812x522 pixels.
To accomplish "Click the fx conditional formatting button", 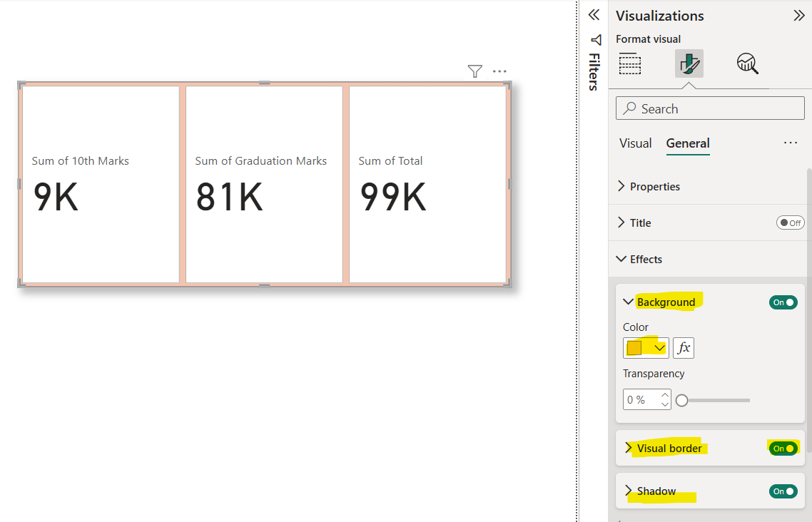I will click(x=683, y=347).
